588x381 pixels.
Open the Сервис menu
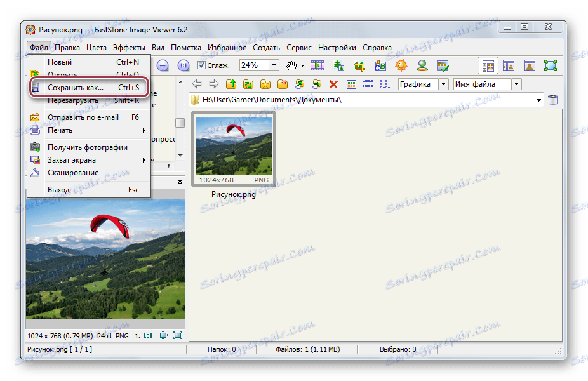click(299, 48)
